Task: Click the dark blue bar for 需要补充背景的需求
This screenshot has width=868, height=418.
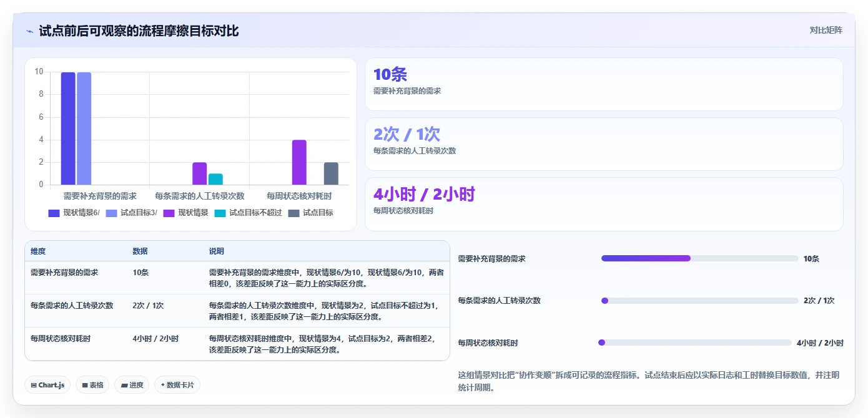Action: pos(68,129)
